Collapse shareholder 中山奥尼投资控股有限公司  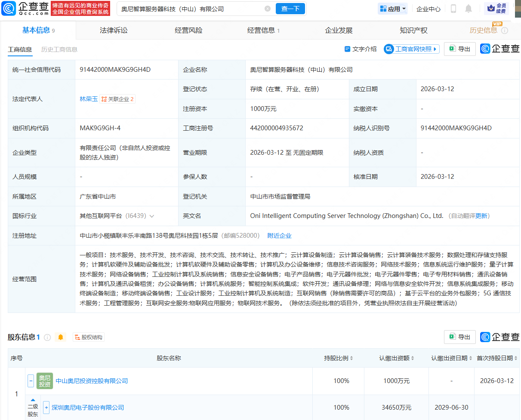(31, 380)
